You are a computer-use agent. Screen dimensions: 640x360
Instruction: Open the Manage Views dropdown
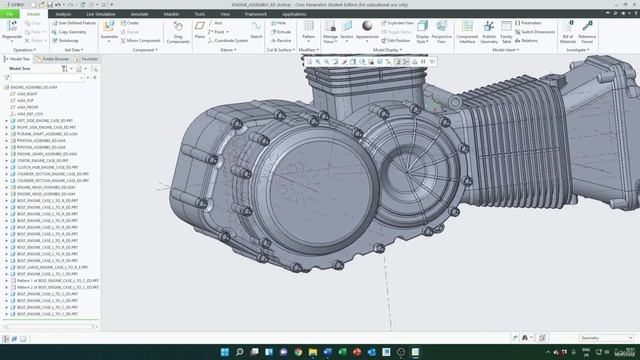point(330,39)
